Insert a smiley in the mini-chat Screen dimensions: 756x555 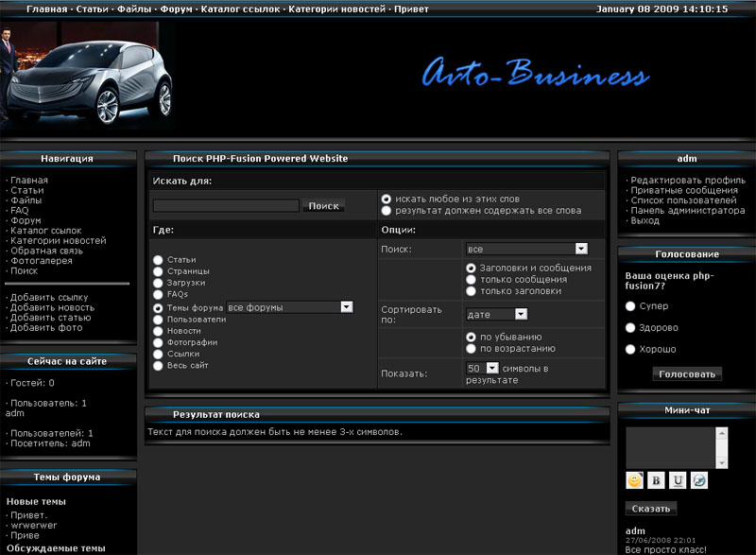pyautogui.click(x=634, y=480)
